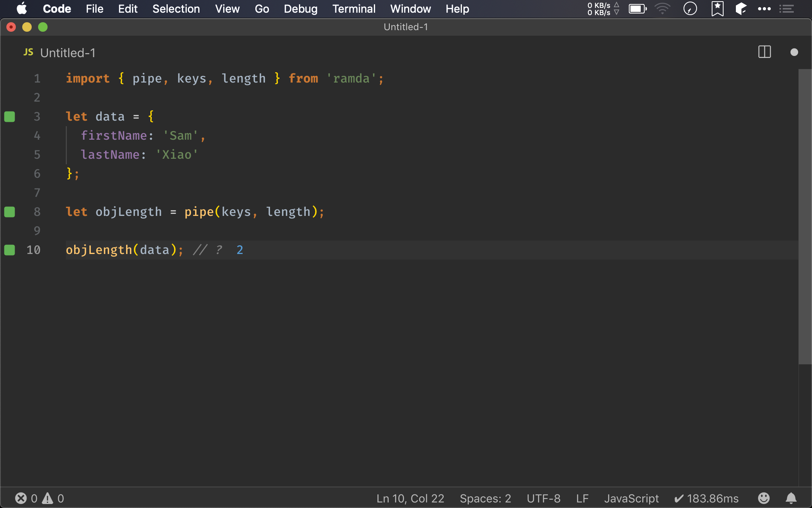The width and height of the screenshot is (812, 508).
Task: Open the File menu
Action: (x=94, y=9)
